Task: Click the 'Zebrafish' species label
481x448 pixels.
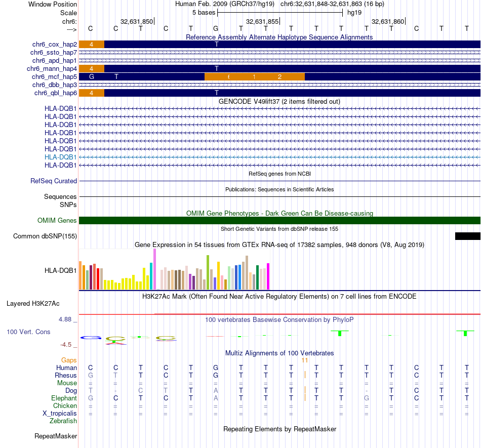Action: pos(63,421)
